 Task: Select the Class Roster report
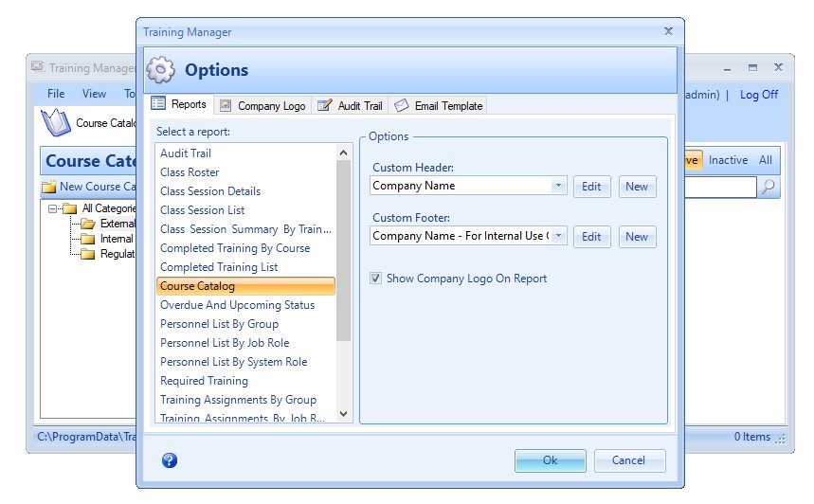point(190,172)
